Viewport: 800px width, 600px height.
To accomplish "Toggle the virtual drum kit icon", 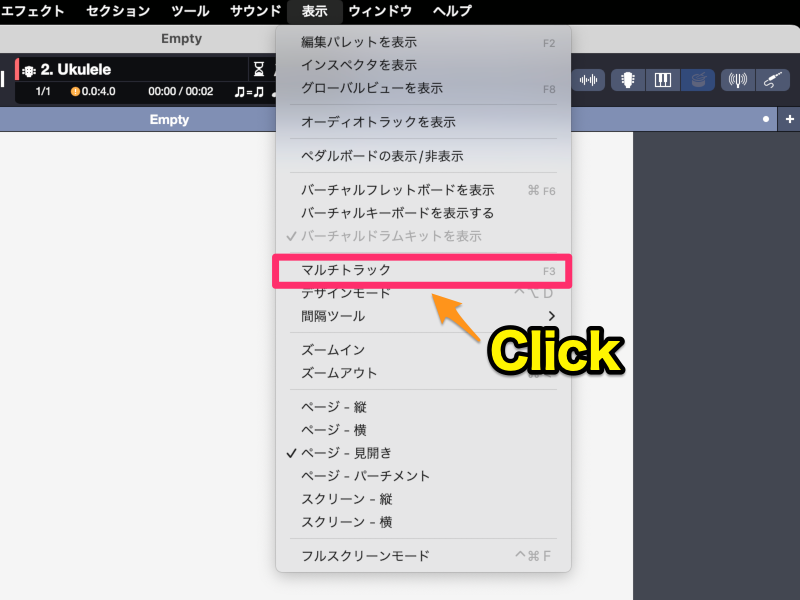I will (696, 80).
